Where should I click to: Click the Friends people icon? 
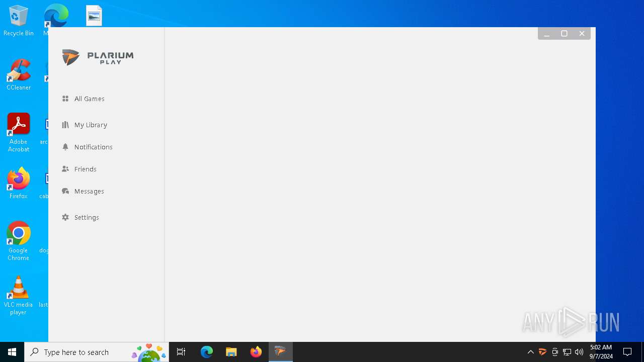click(65, 169)
